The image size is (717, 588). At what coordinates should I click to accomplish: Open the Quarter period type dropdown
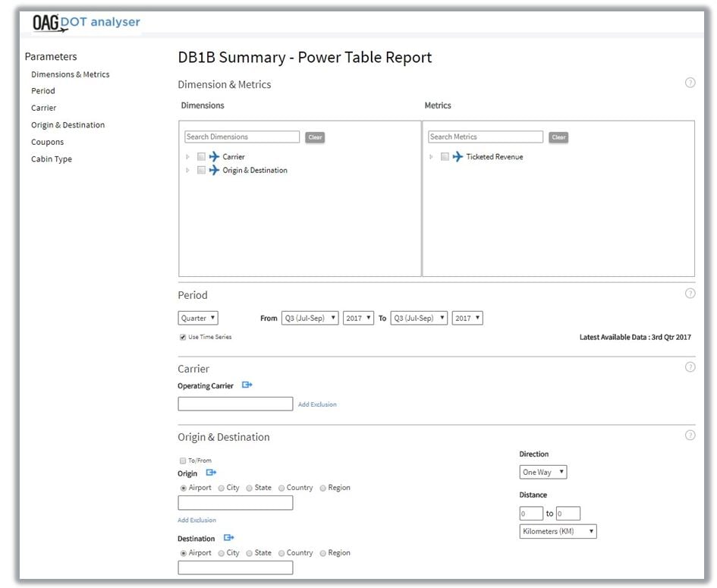[198, 318]
